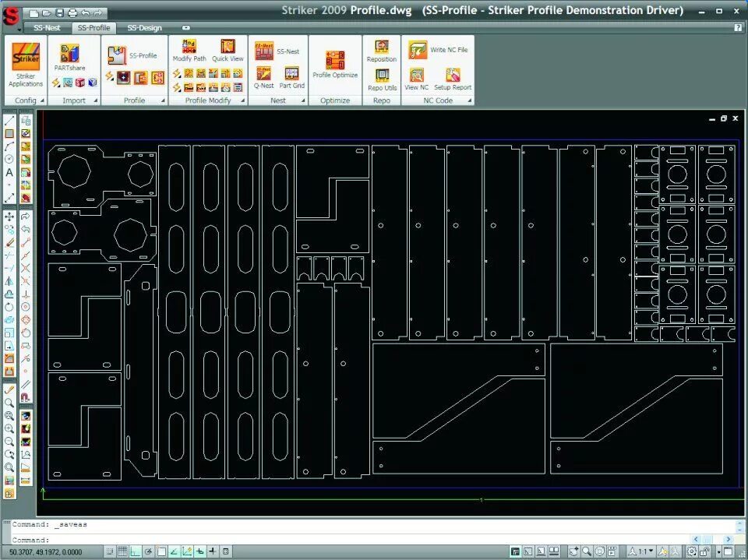Select the Text (A) tool
748x560 pixels.
[9, 172]
